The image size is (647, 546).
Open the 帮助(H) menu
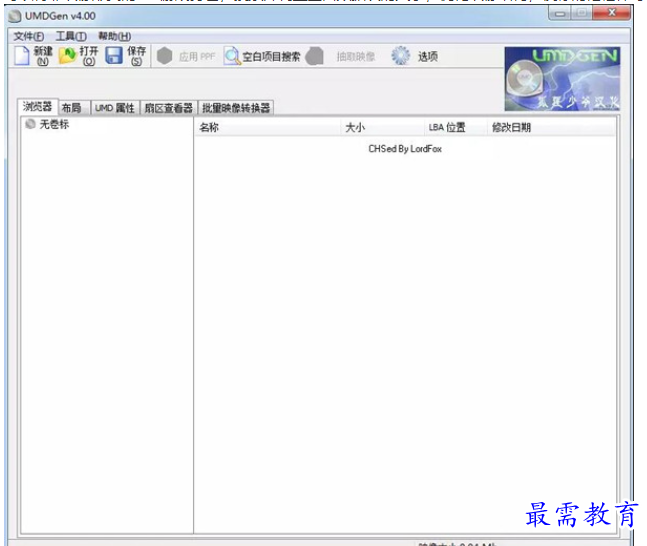114,36
